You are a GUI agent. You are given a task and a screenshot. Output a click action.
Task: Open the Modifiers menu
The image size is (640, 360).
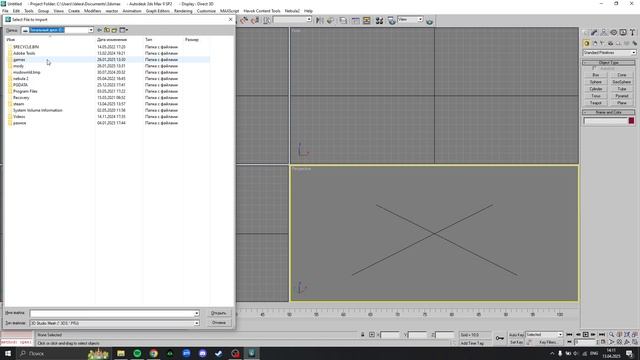92,11
